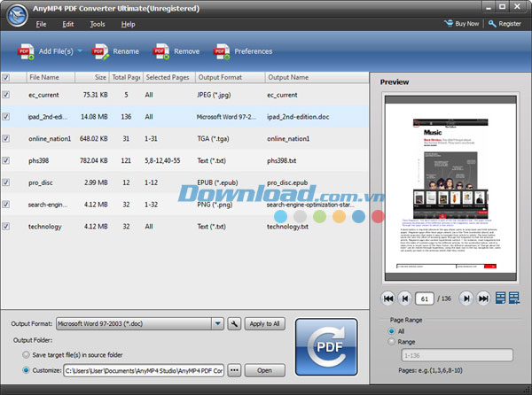Uncheck the ec_current file checkbox
The height and width of the screenshot is (395, 532).
coord(7,93)
